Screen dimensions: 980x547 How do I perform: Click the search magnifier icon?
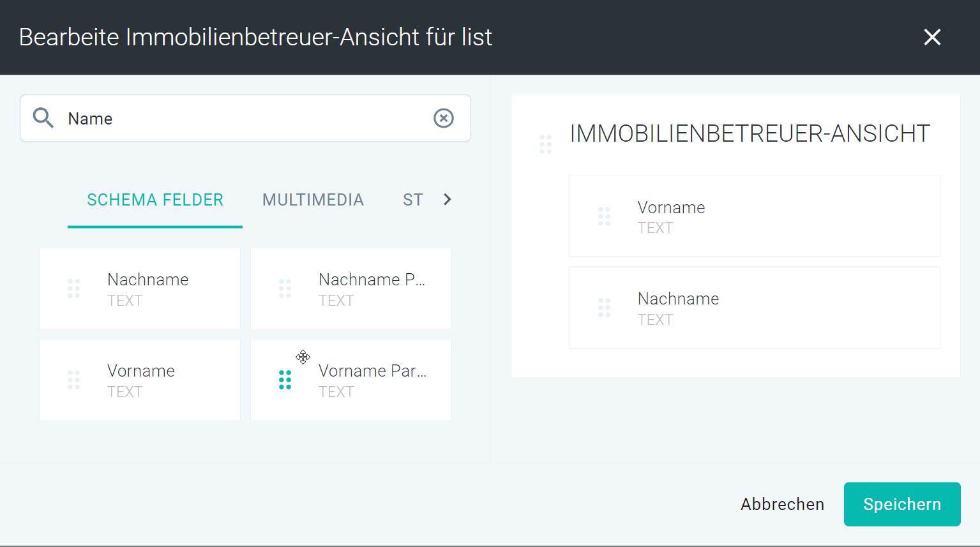click(43, 118)
